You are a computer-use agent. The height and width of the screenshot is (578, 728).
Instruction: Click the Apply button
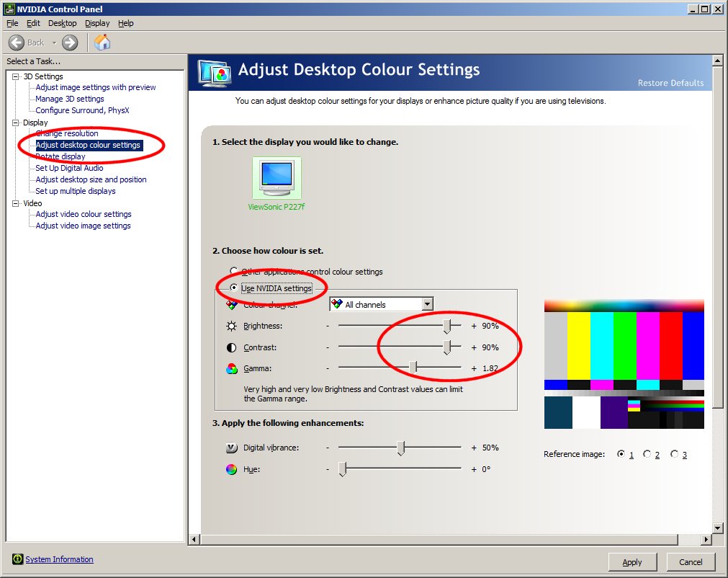[x=632, y=562]
